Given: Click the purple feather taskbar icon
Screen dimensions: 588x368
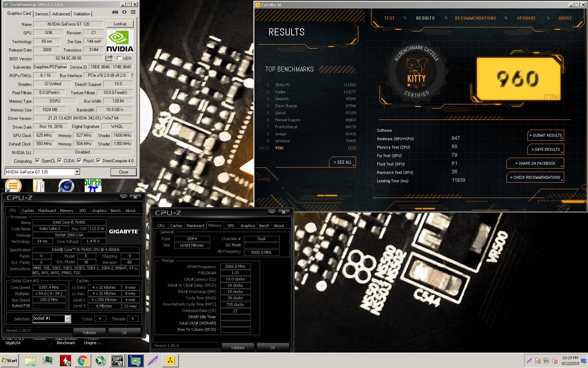Looking at the screenshot, I should pyautogui.click(x=153, y=361).
